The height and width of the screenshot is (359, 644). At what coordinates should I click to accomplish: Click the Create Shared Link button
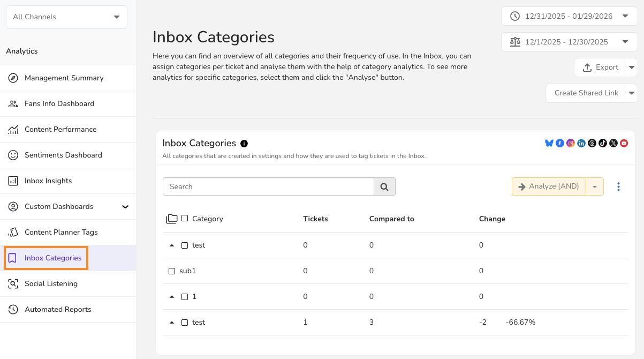tap(586, 93)
